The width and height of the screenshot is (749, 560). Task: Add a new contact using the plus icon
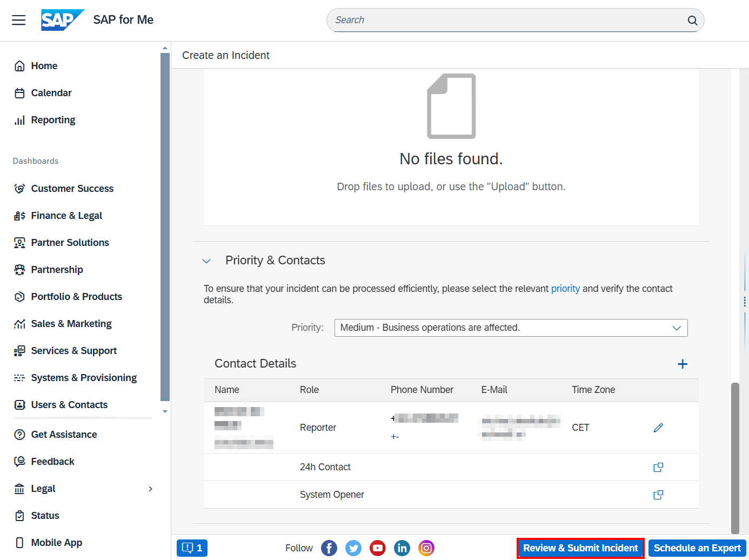click(x=683, y=364)
